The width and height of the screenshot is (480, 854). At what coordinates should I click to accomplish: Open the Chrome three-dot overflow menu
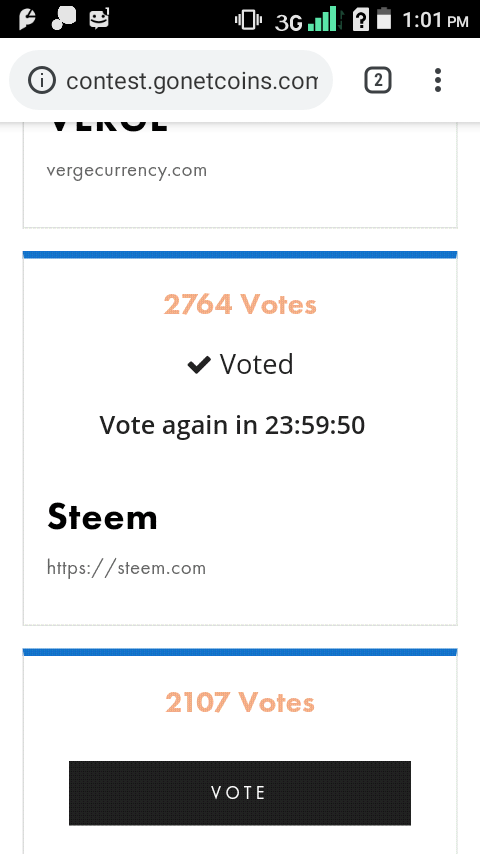[x=438, y=81]
